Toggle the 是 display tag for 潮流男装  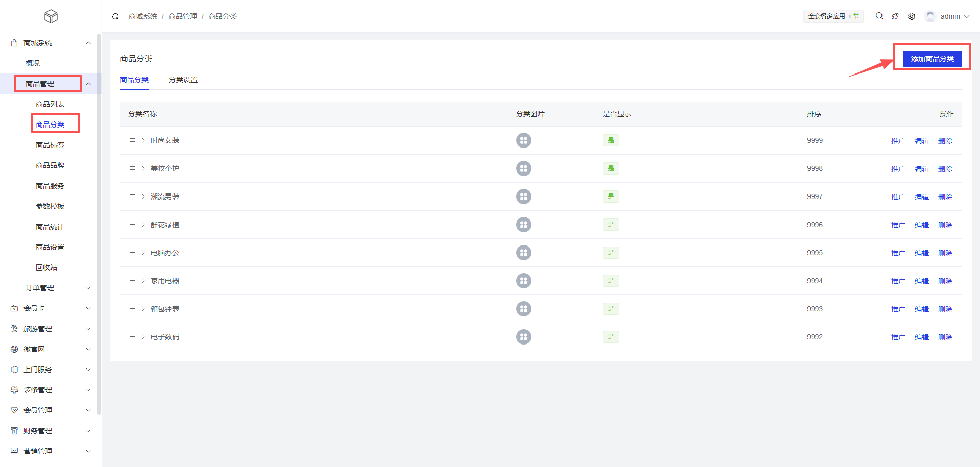click(x=610, y=196)
